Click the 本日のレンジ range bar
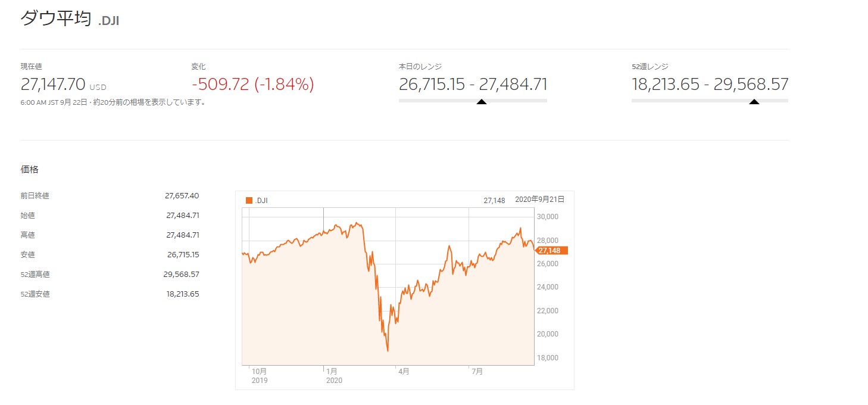This screenshot has height=405, width=868. (x=473, y=101)
